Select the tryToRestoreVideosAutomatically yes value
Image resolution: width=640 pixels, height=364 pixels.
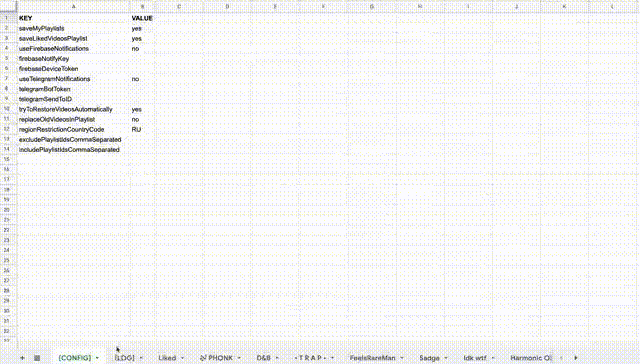[142, 109]
